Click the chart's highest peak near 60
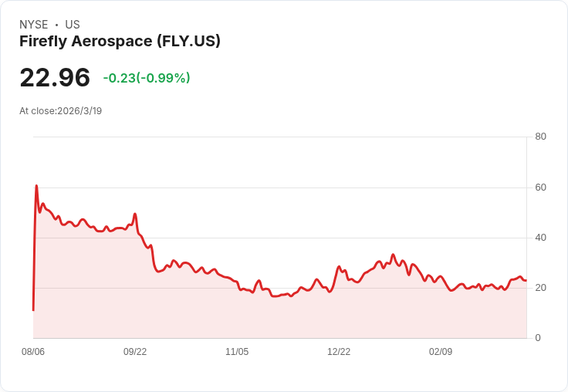The width and height of the screenshot is (568, 392). click(x=36, y=186)
